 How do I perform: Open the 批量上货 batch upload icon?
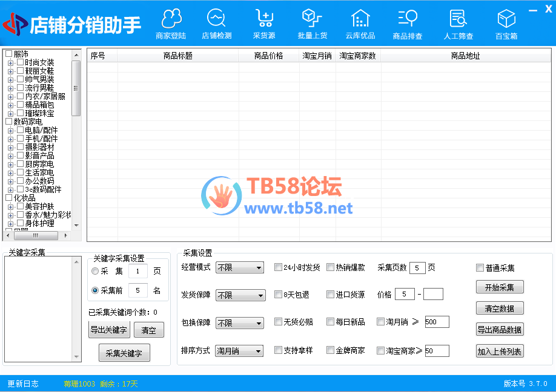[313, 24]
